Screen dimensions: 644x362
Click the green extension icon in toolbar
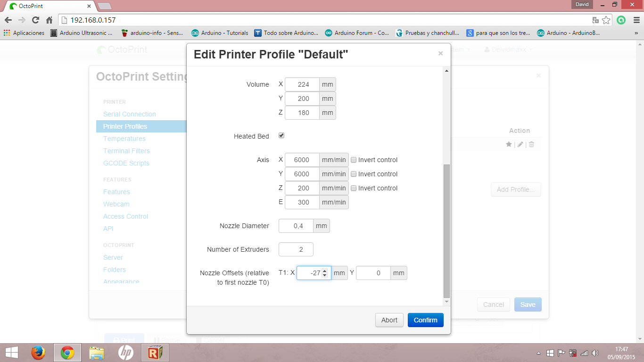coord(621,20)
